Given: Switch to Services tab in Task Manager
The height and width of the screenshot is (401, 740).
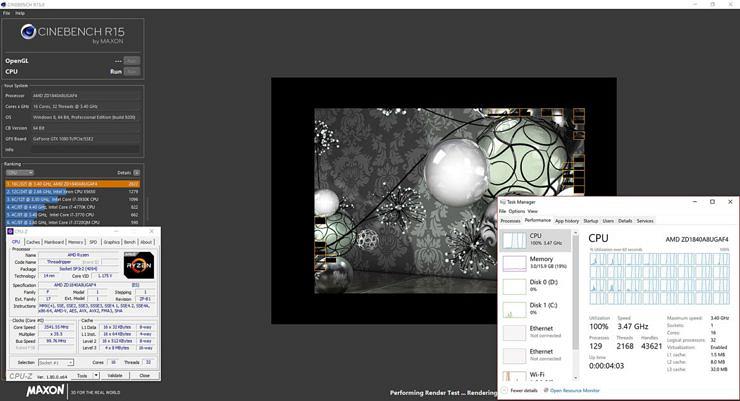Looking at the screenshot, I should click(645, 221).
